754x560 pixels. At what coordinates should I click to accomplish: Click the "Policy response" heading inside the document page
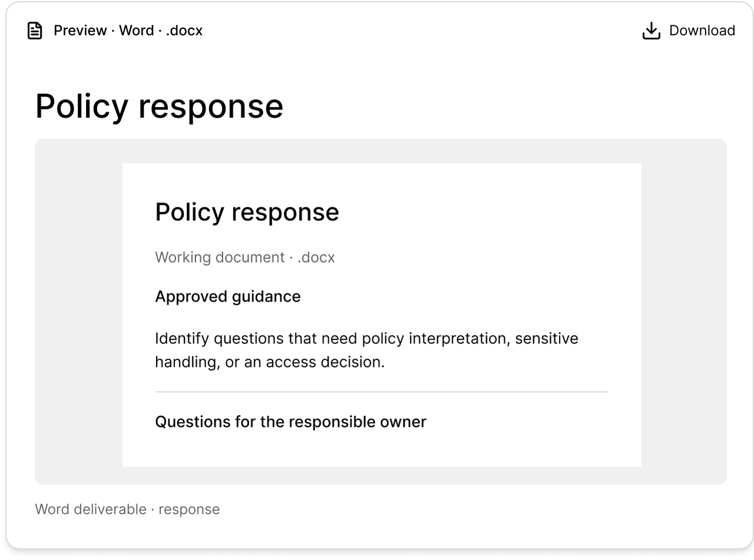[247, 212]
